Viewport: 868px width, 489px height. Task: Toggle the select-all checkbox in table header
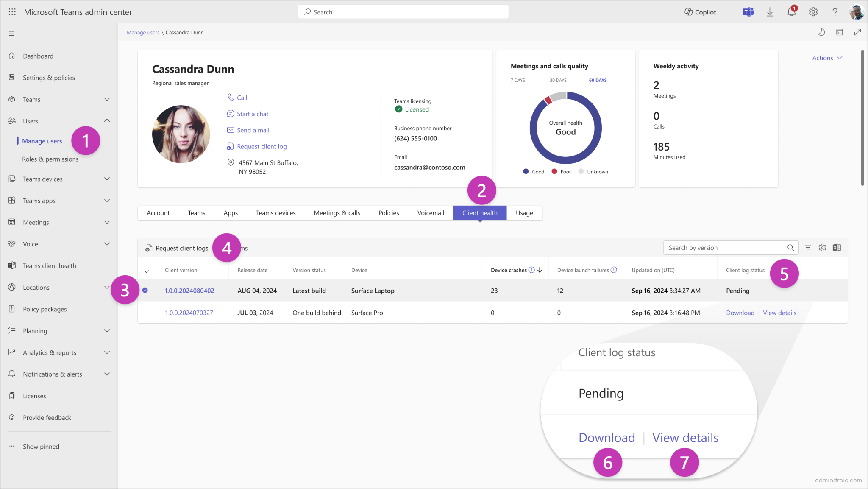[147, 270]
